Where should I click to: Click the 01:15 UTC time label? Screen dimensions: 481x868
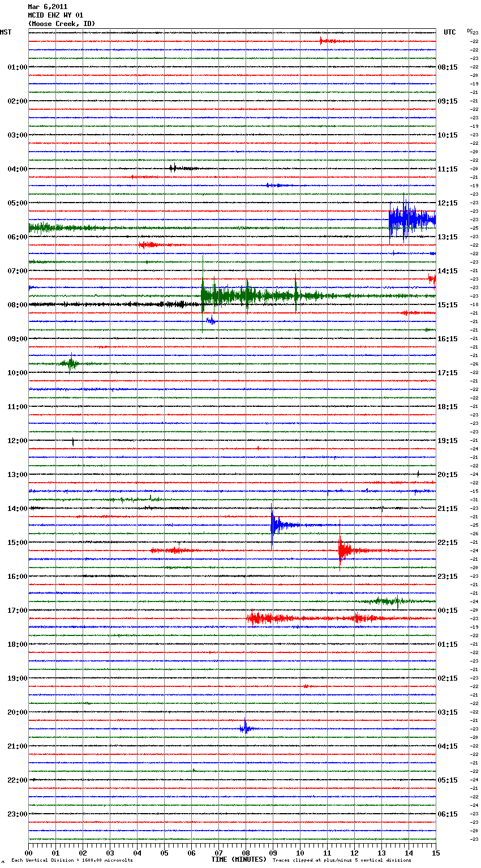click(x=448, y=644)
